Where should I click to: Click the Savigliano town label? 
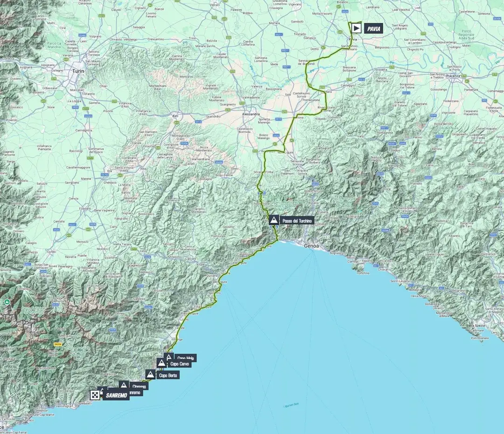tap(72, 182)
